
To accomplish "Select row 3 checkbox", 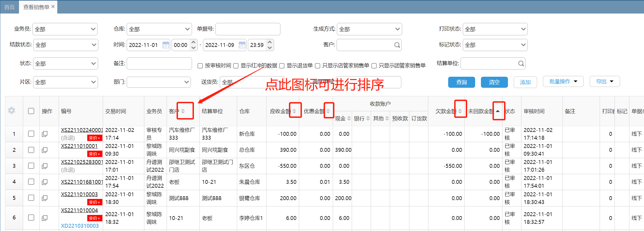I will pyautogui.click(x=31, y=166).
